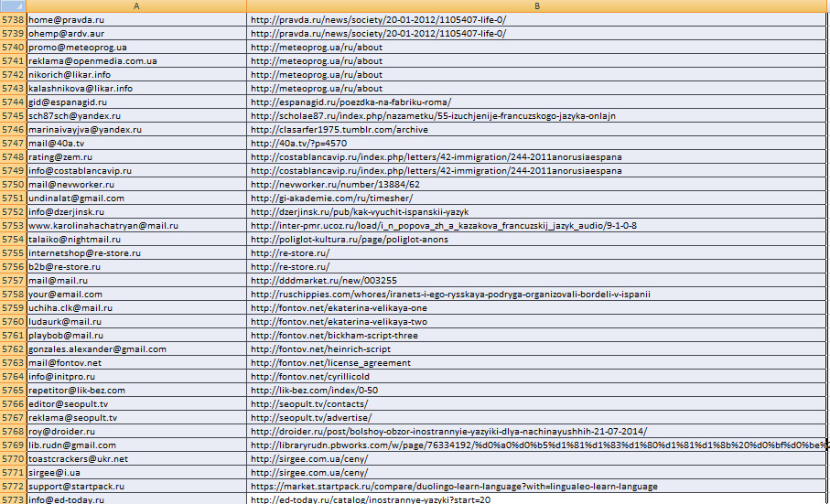
Task: Select internetshop@re-store.ru cell
Action: [x=136, y=252]
